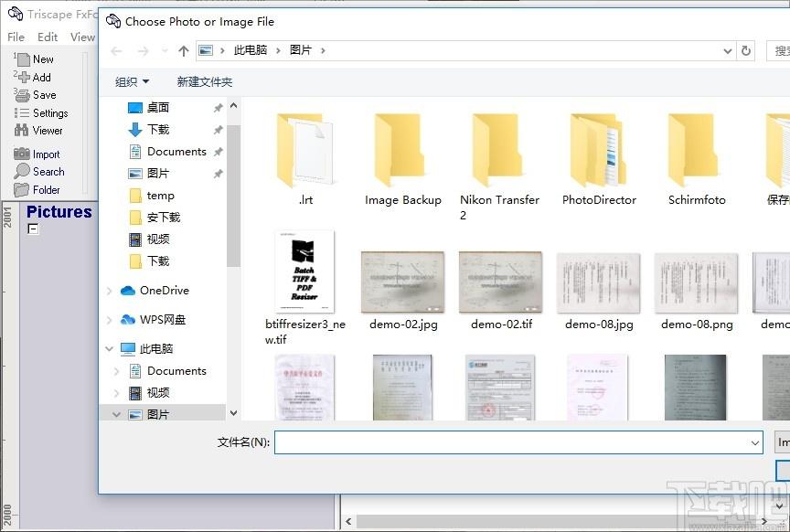Collapse the Pictures album minus box
790x532 pixels.
point(33,229)
